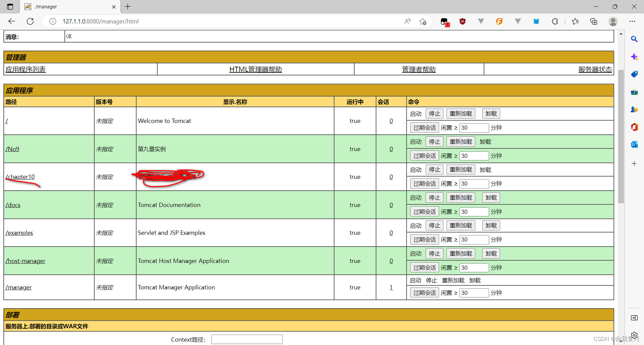Open Tools briefcase in sidebar
This screenshot has height=345, width=644.
coord(634,92)
